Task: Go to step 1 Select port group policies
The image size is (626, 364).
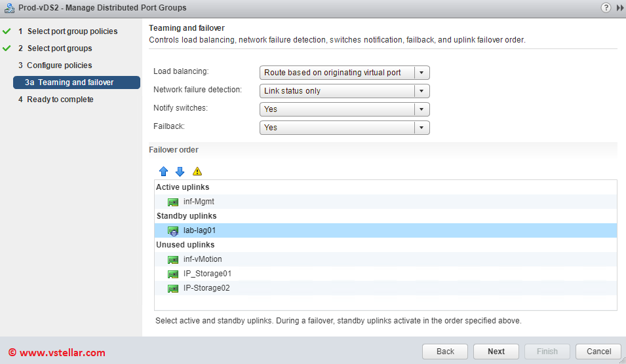Action: (68, 31)
